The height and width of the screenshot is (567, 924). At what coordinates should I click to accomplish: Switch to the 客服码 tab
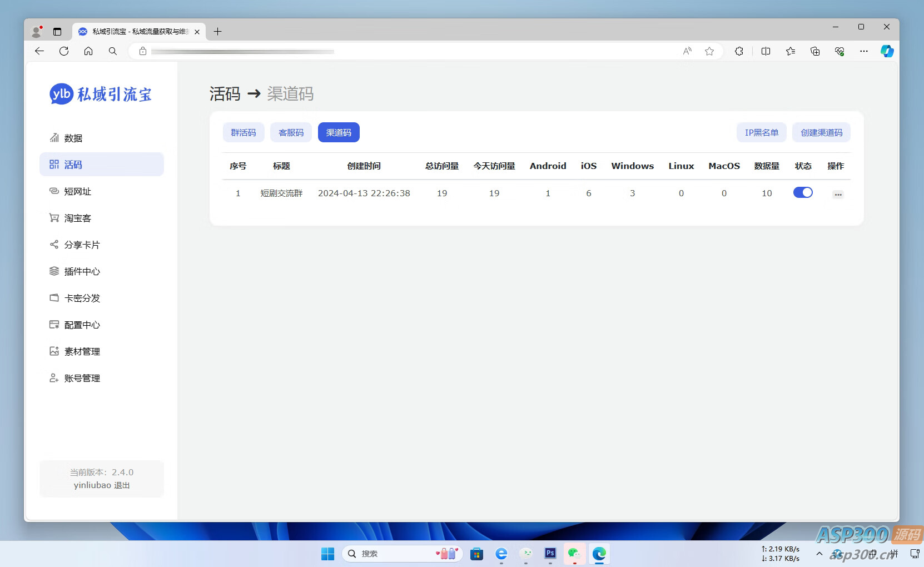click(x=291, y=132)
